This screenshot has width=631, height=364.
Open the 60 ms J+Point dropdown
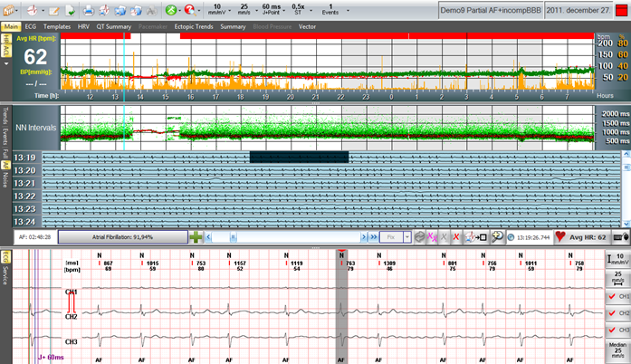tap(284, 11)
